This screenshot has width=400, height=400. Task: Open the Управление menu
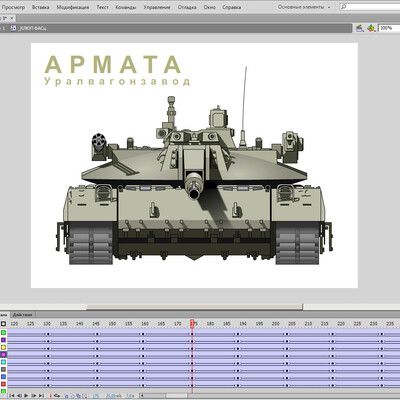click(157, 7)
